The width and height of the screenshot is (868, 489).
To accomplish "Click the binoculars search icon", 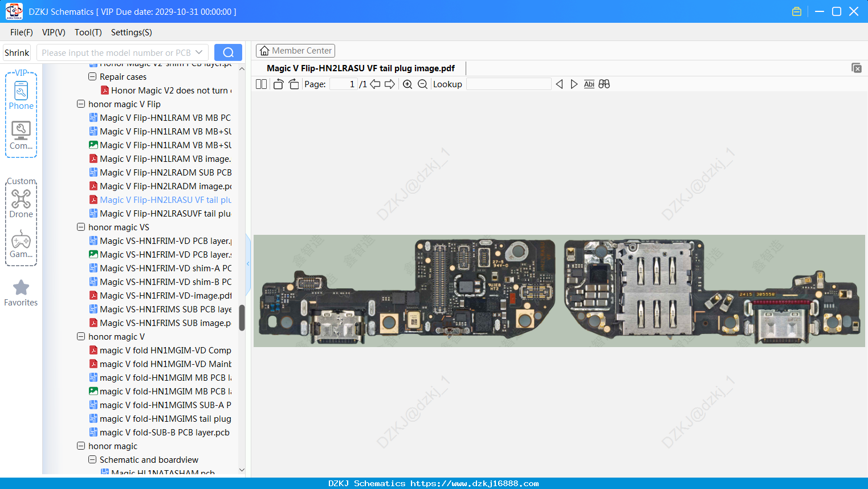I will pos(604,84).
